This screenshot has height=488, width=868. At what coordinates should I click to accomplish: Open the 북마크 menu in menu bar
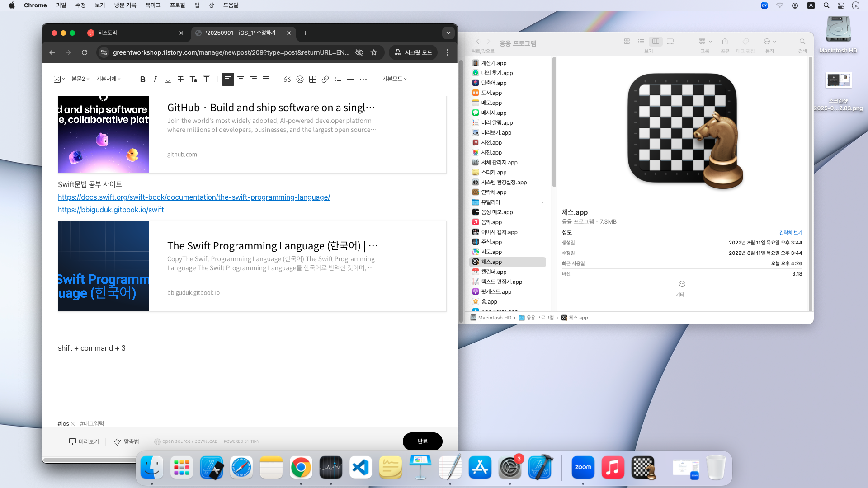point(153,5)
